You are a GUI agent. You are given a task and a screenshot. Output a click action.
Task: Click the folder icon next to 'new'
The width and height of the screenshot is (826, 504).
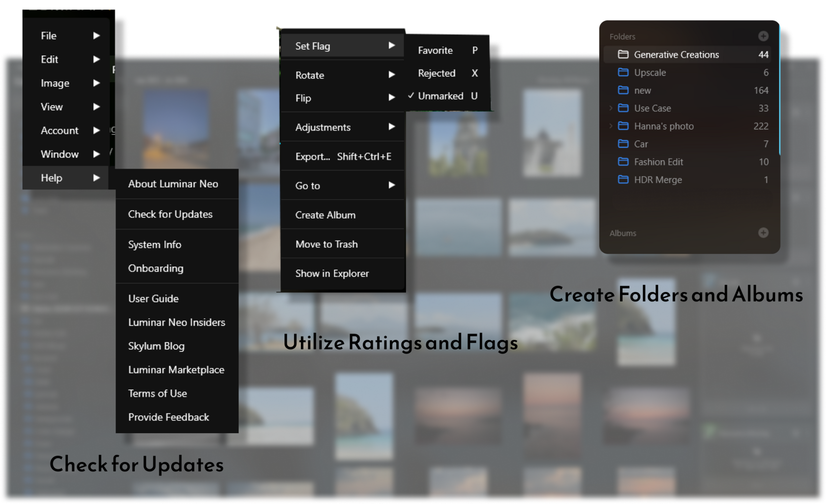(x=623, y=90)
